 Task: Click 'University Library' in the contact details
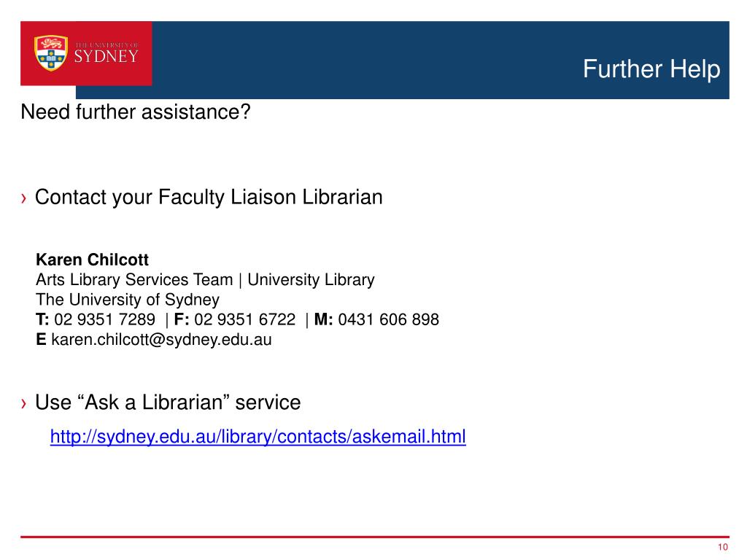[x=311, y=279]
